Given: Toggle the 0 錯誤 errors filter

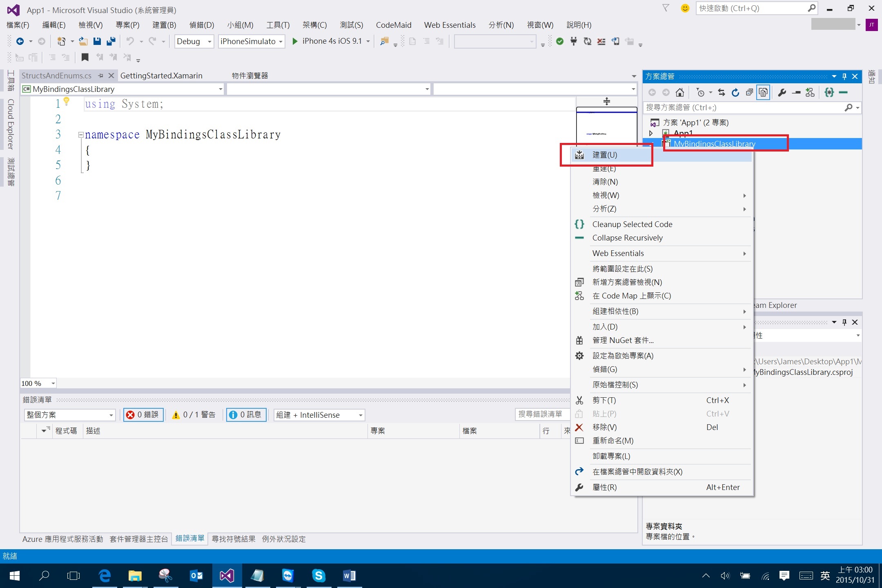Looking at the screenshot, I should point(144,415).
